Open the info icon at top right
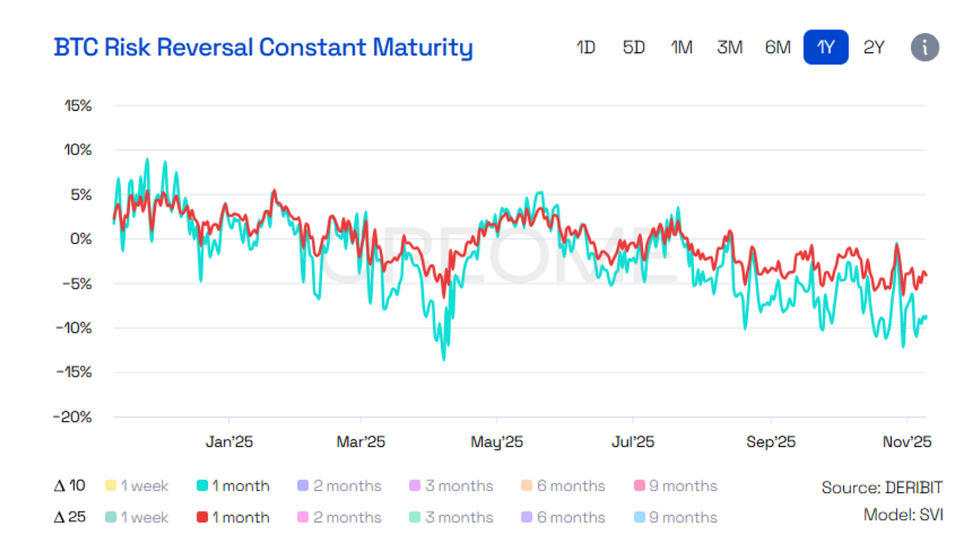 click(925, 48)
